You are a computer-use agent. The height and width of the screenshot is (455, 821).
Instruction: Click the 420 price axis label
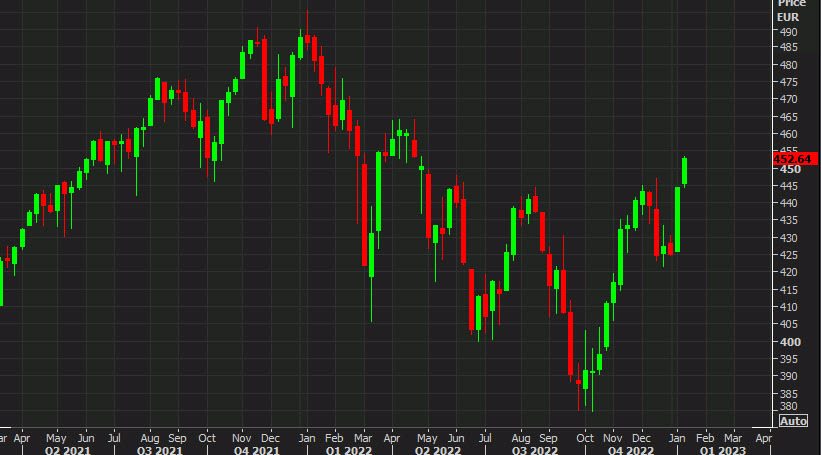coord(789,272)
